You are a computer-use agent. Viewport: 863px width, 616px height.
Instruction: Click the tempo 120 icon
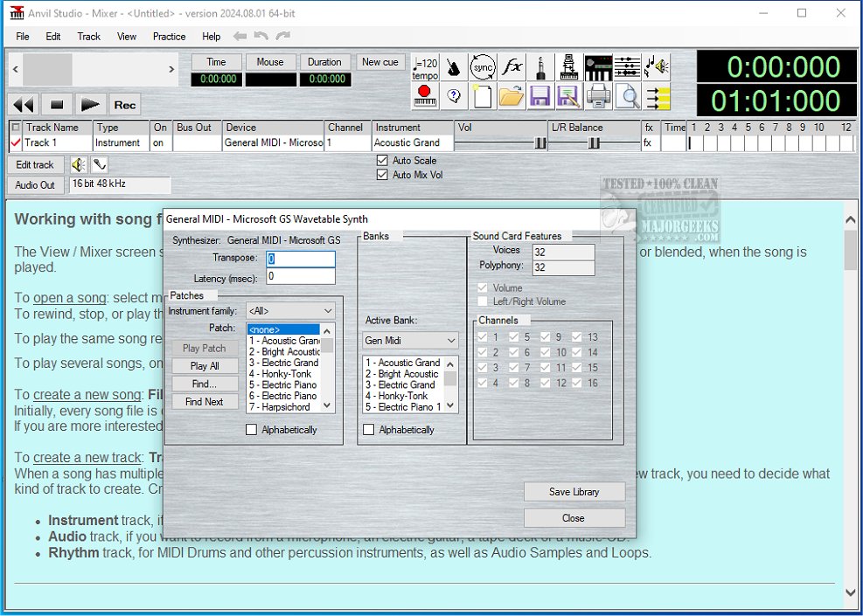425,67
